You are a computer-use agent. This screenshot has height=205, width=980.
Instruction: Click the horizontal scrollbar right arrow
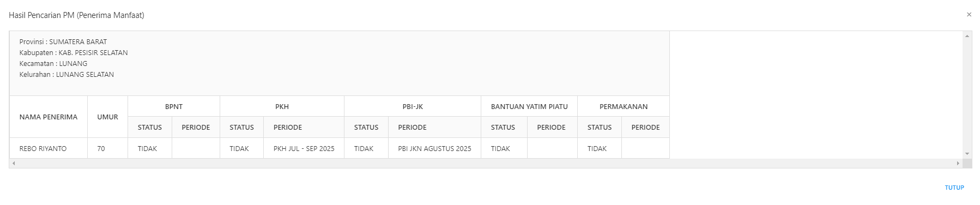click(958, 163)
